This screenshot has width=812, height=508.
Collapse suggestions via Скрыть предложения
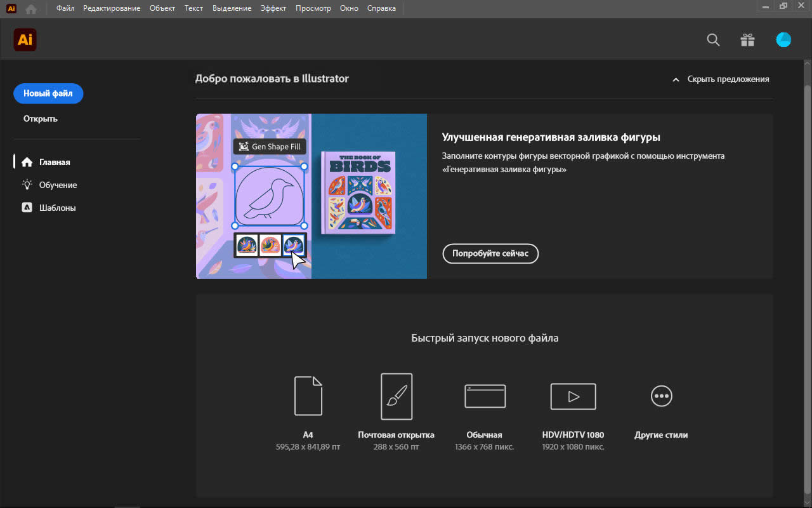click(x=721, y=79)
